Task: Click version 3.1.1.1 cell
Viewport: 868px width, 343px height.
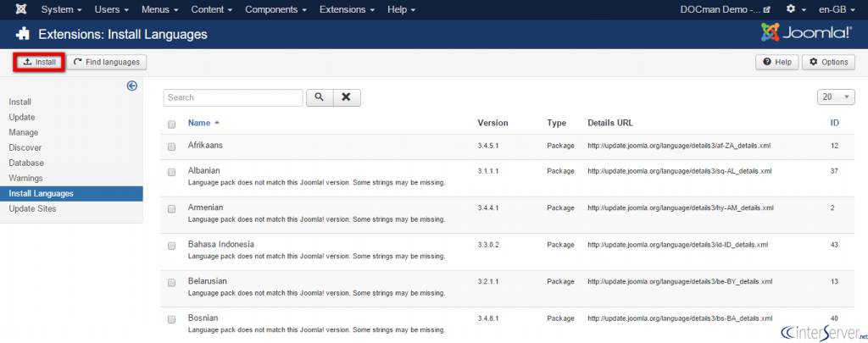Action: coord(488,171)
